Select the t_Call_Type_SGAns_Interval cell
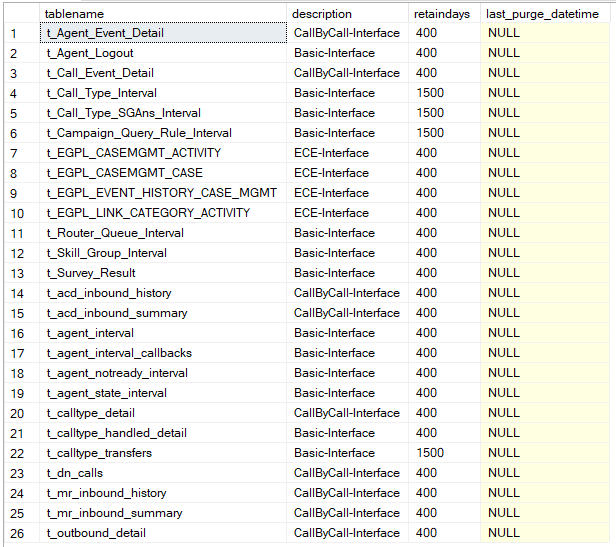Image resolution: width=616 pixels, height=547 pixels. [x=163, y=113]
